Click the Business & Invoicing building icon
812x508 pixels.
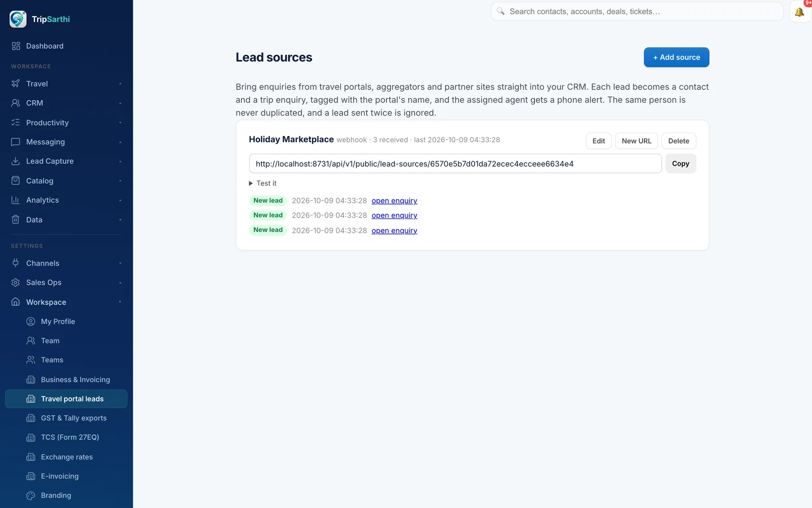click(x=31, y=380)
